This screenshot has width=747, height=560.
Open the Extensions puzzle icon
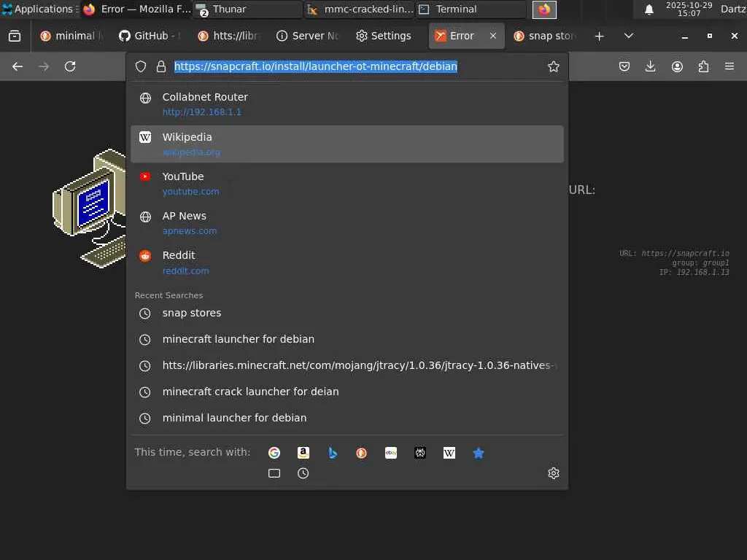(x=703, y=66)
